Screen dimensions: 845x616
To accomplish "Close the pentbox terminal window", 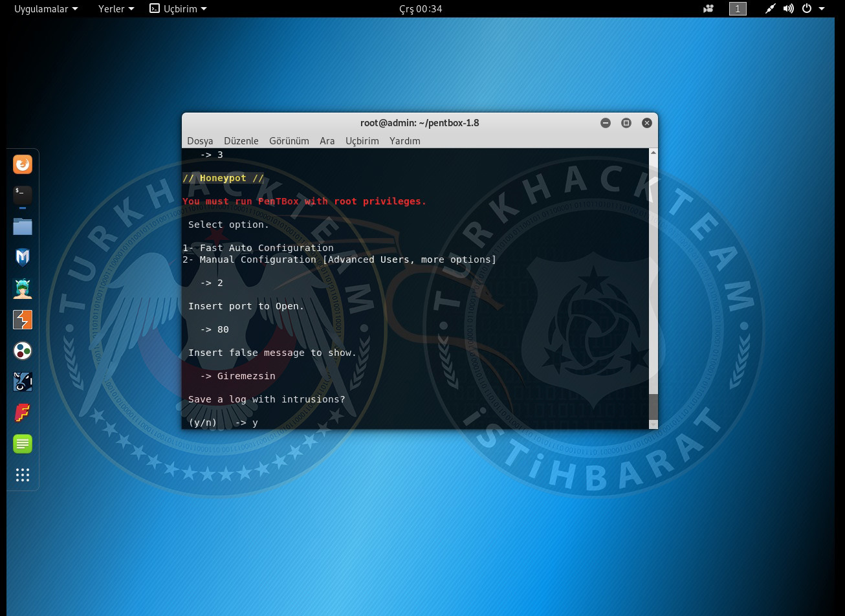I will coord(647,123).
